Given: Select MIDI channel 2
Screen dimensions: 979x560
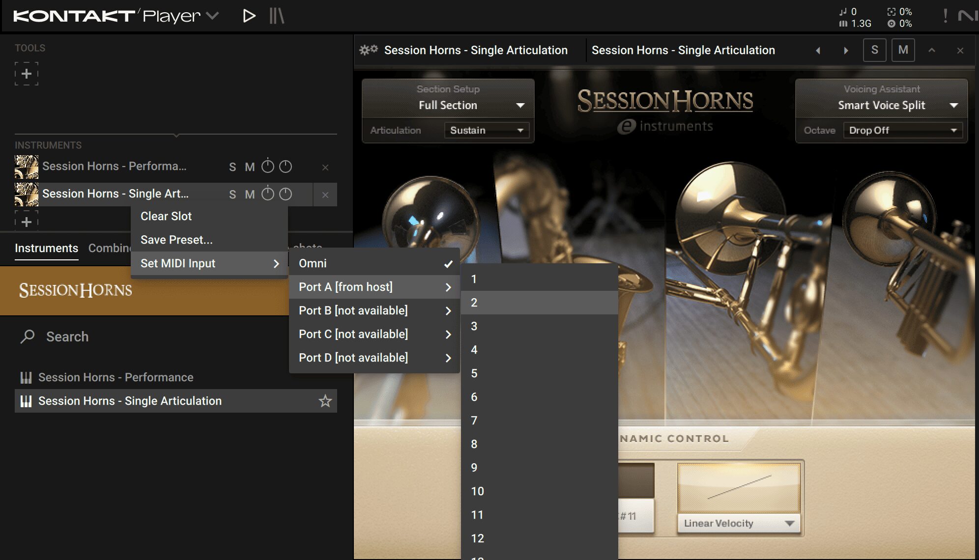Looking at the screenshot, I should 540,303.
